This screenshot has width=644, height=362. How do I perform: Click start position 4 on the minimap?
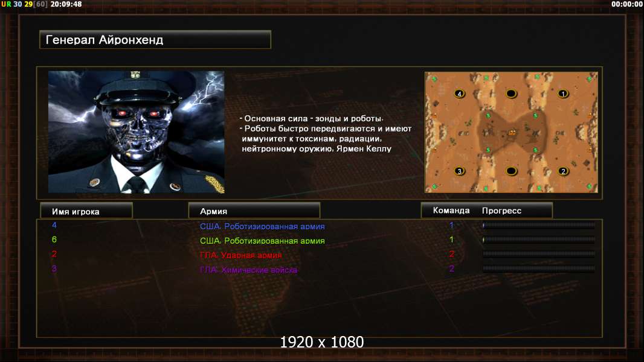click(x=460, y=94)
